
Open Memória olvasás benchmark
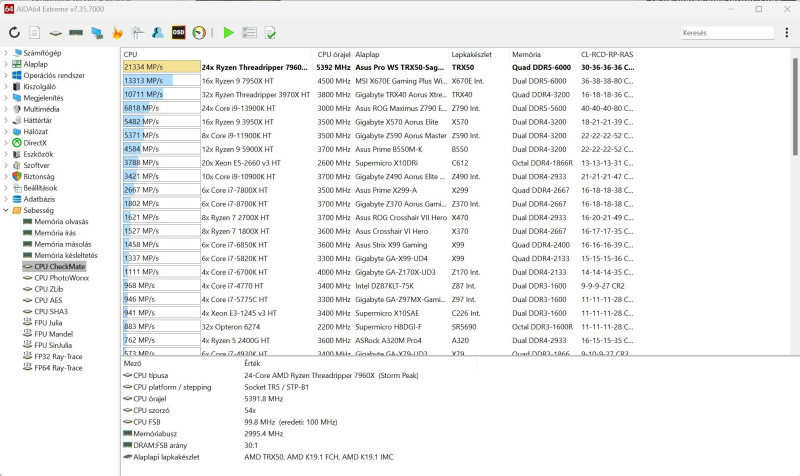point(61,221)
